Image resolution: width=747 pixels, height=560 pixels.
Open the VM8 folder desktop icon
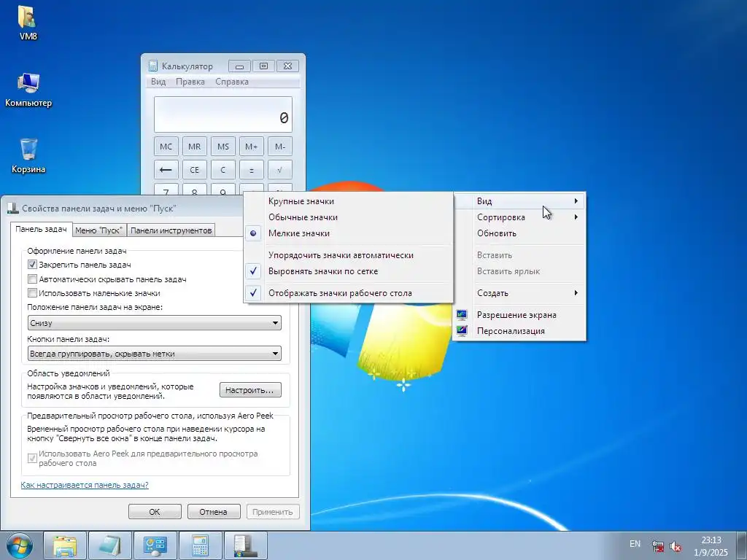[x=28, y=23]
